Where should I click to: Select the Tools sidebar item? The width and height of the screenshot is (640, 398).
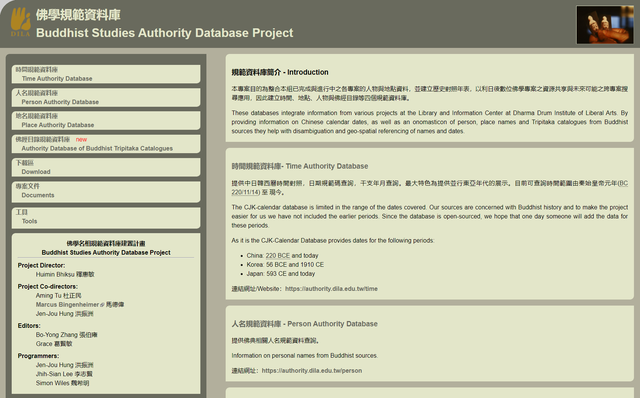(x=106, y=217)
